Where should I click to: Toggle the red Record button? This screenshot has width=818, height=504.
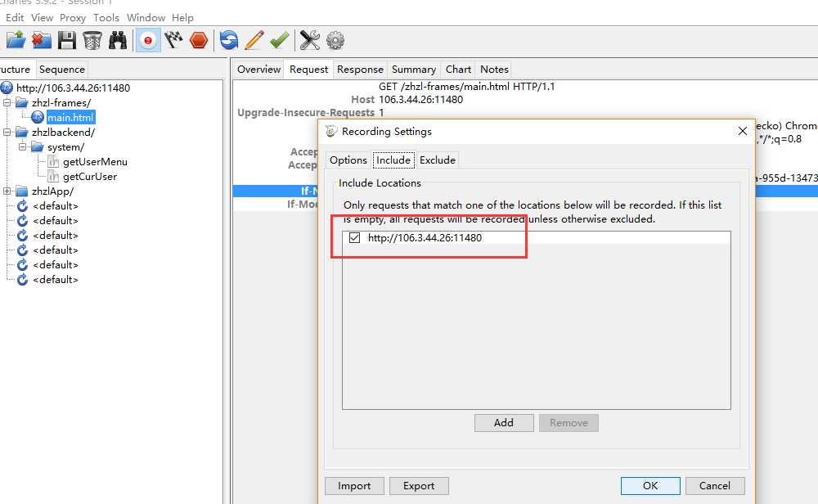(148, 40)
